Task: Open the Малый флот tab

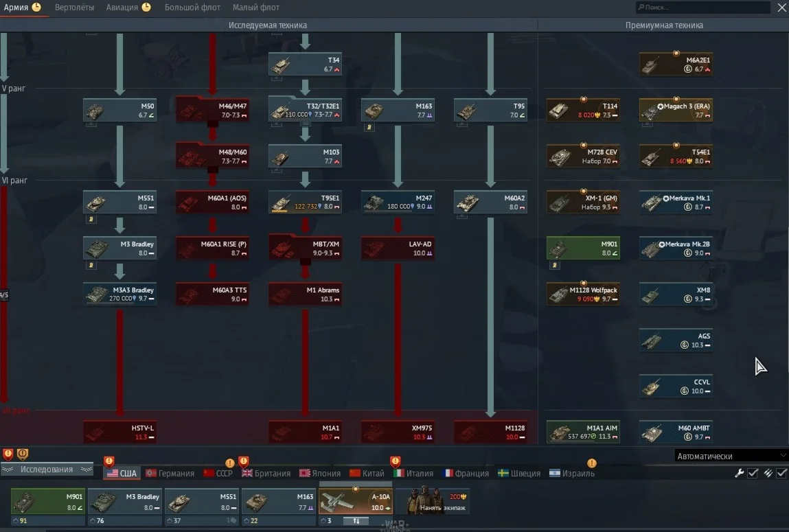Action: (255, 8)
